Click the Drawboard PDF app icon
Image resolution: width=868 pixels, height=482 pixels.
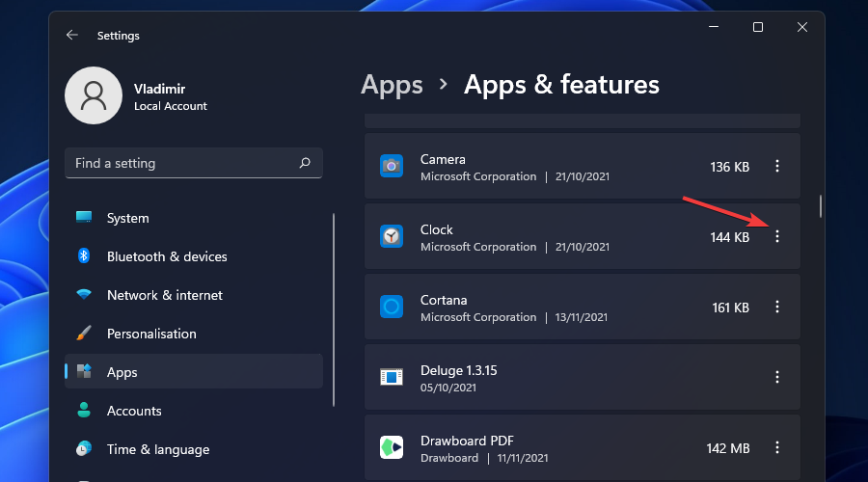coord(392,447)
